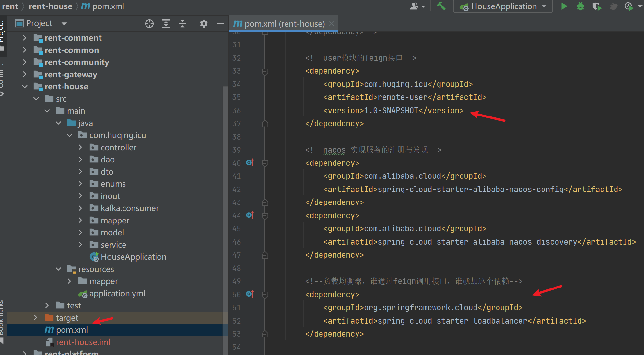Click gutter override marker on line 40
The height and width of the screenshot is (355, 644).
pos(250,163)
